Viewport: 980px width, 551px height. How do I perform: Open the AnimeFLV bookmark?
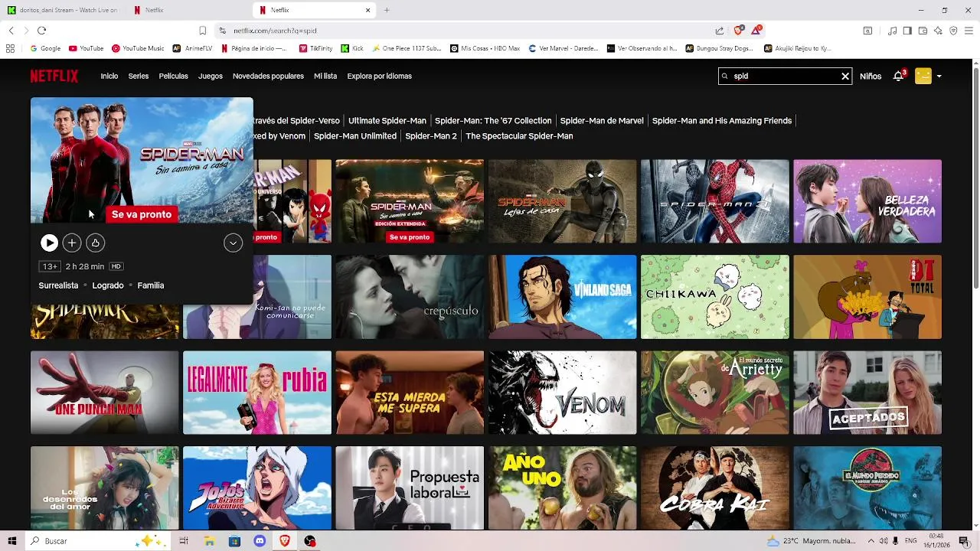tap(192, 48)
